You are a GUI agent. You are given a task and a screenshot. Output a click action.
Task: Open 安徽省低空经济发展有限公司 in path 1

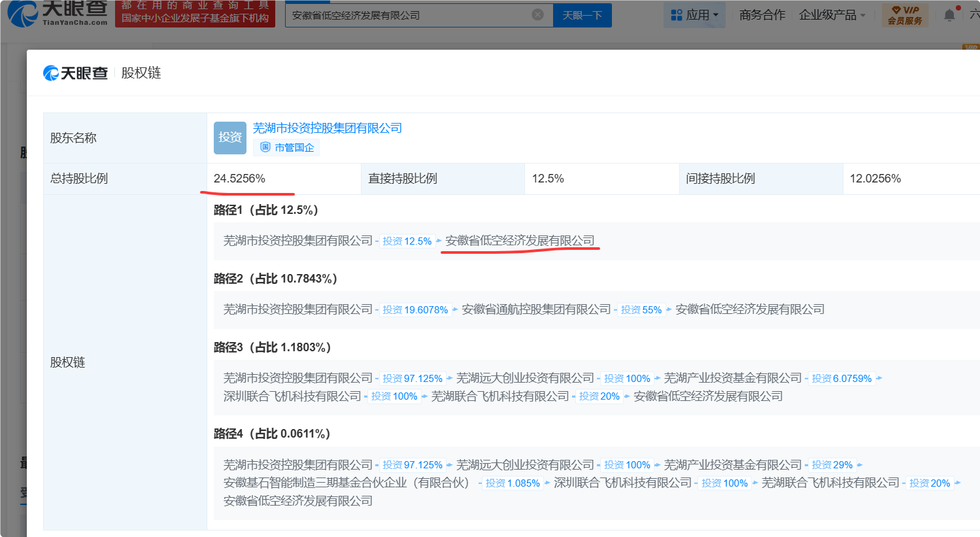tap(520, 241)
